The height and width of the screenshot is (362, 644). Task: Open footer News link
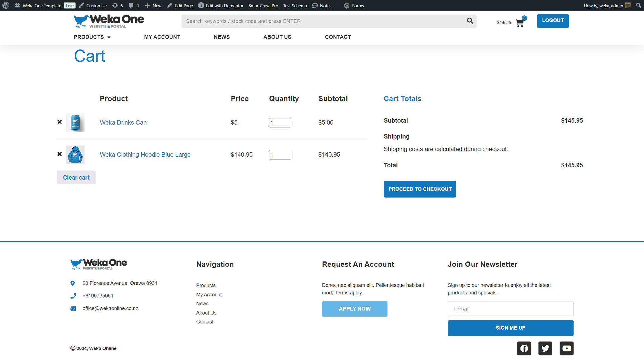tap(202, 304)
